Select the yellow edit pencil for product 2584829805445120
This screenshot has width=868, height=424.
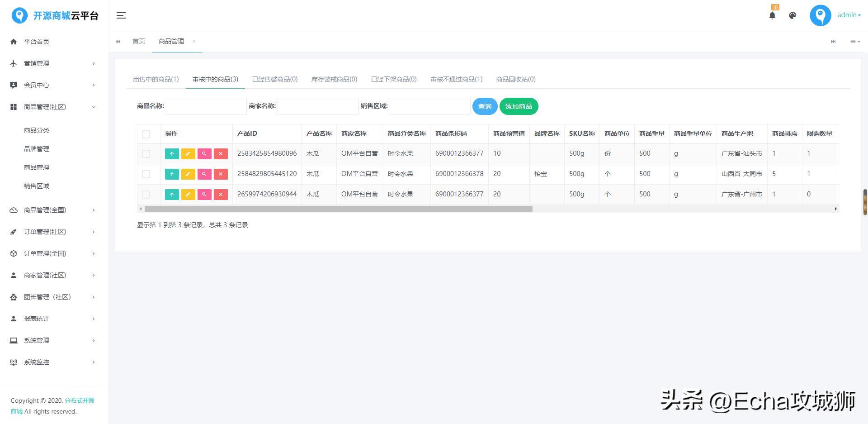tap(188, 174)
